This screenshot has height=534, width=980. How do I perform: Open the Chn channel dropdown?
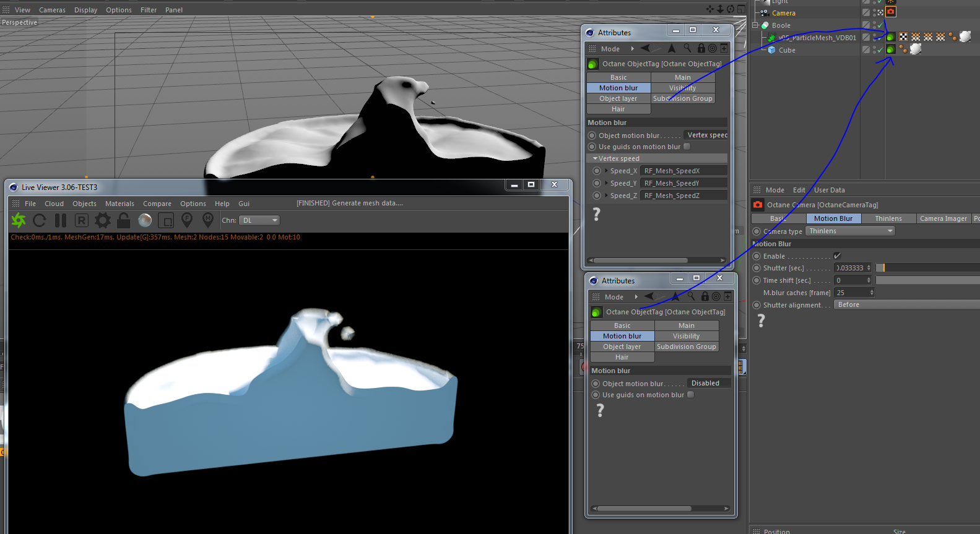point(259,220)
